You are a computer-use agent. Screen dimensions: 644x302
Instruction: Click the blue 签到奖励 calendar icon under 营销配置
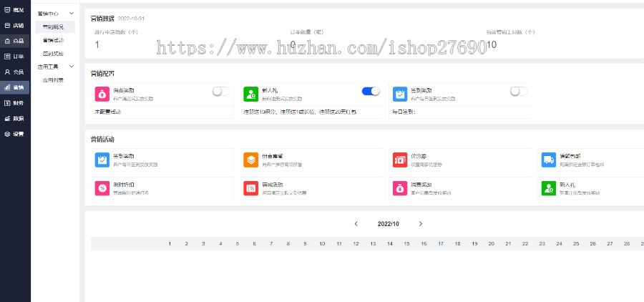coord(399,94)
